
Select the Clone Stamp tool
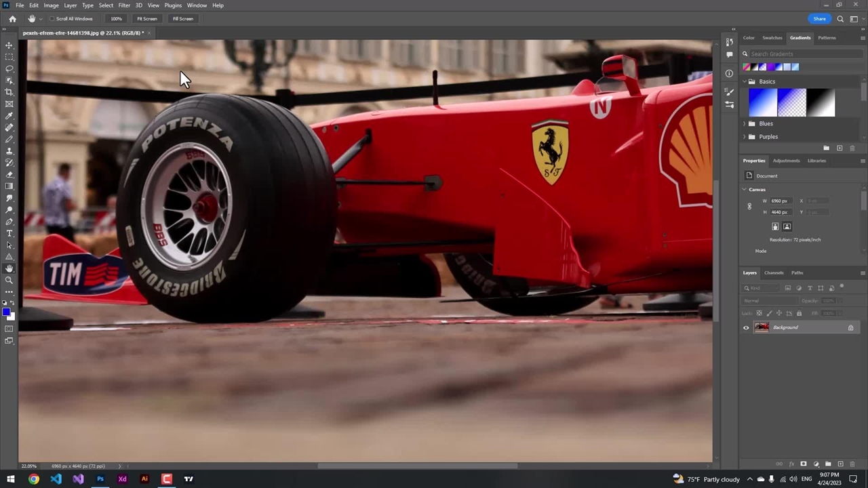click(9, 151)
